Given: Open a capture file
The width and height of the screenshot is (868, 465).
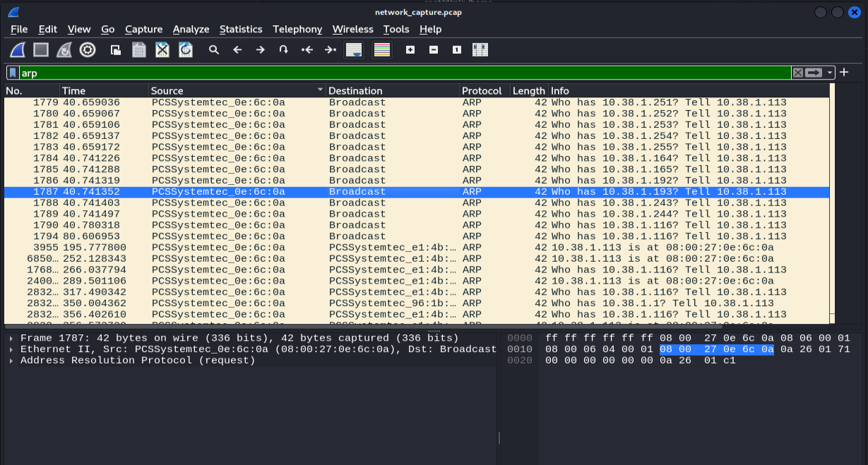Looking at the screenshot, I should point(116,50).
